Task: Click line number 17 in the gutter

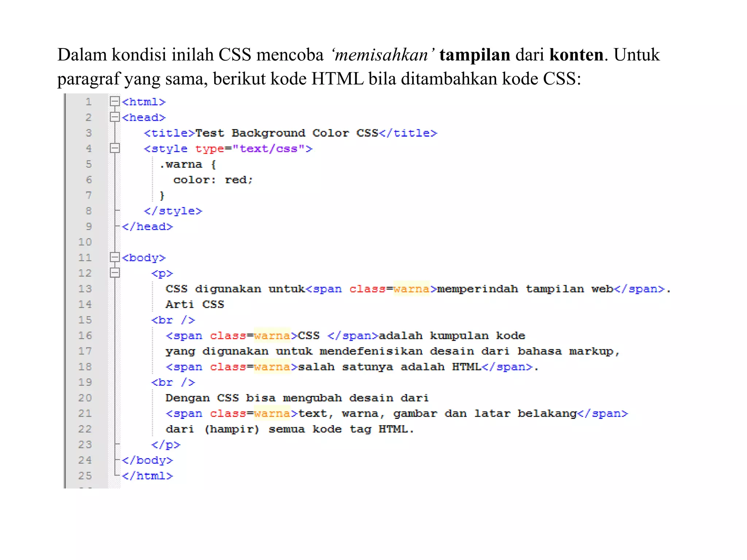Action: tap(85, 351)
